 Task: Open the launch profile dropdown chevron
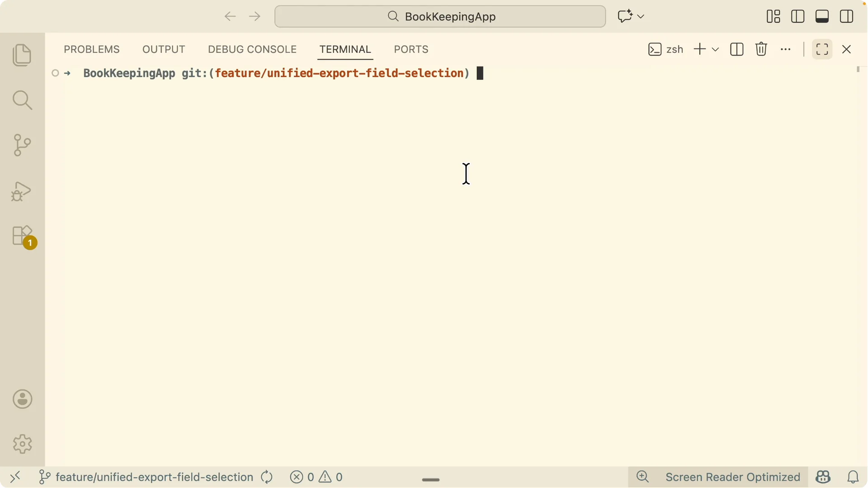715,49
